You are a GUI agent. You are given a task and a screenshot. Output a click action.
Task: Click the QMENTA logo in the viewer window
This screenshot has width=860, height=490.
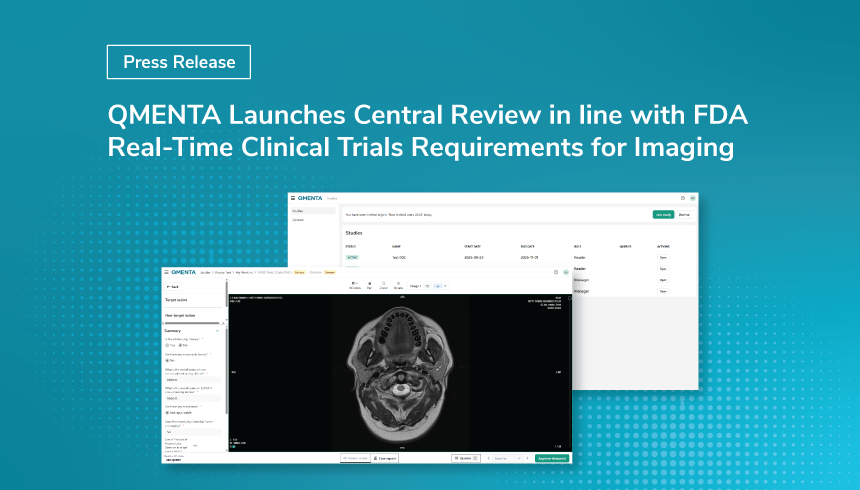click(x=184, y=272)
